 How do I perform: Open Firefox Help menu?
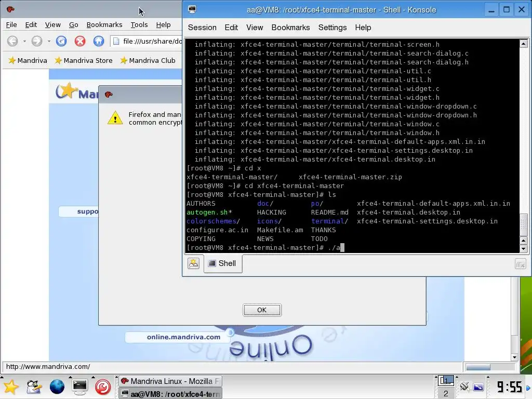163,25
